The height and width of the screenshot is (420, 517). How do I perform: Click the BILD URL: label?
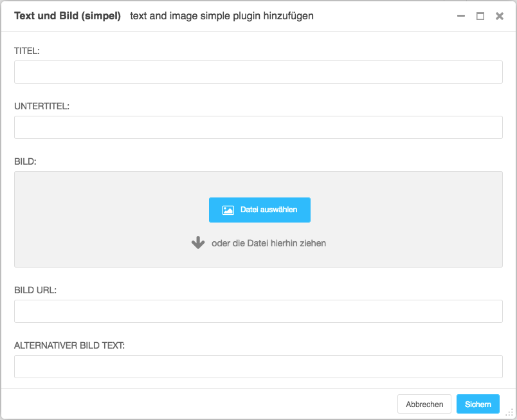coord(35,291)
